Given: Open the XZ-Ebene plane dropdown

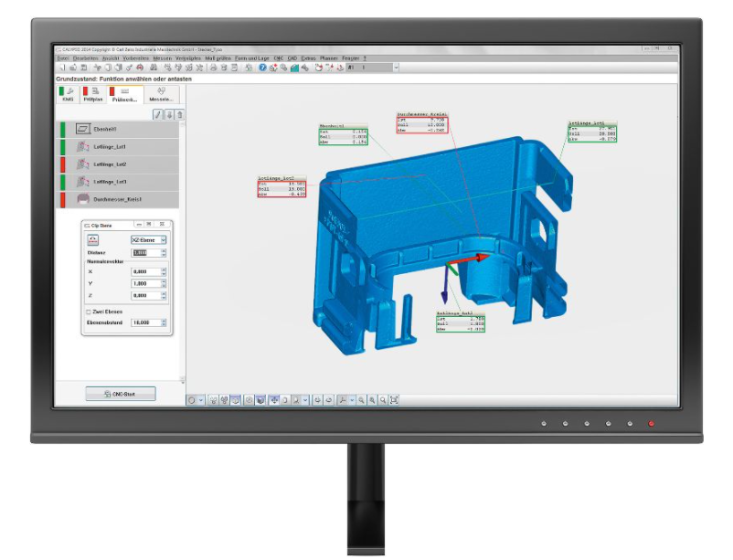Looking at the screenshot, I should tap(163, 239).
